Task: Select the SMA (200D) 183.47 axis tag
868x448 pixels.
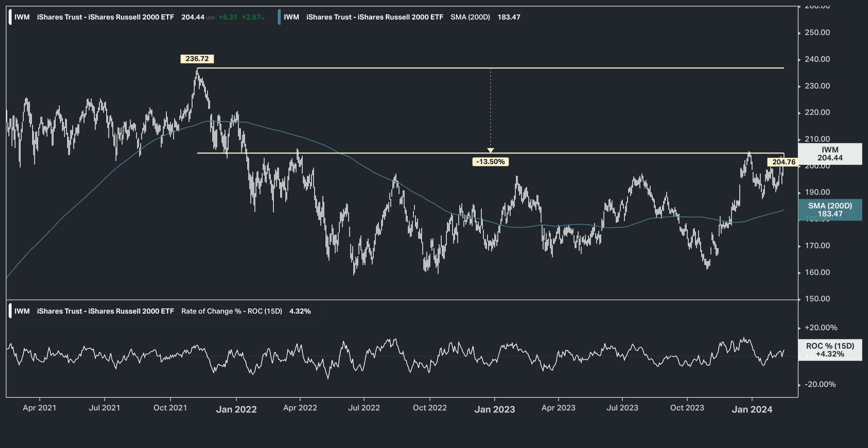Action: pyautogui.click(x=830, y=210)
